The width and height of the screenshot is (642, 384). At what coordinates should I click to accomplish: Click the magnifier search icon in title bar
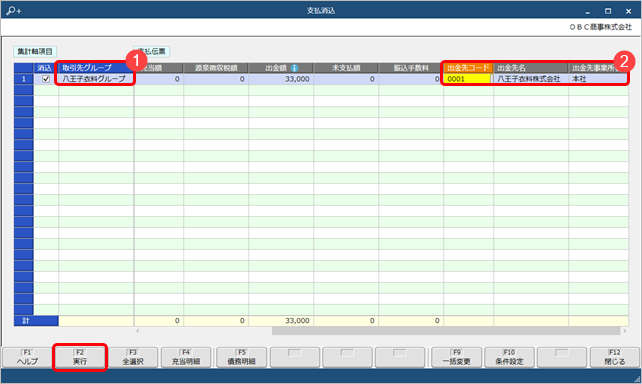point(14,11)
